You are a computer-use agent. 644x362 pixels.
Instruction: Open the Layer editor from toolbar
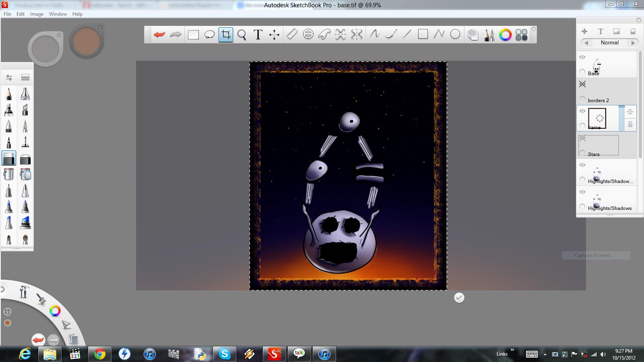[x=473, y=35]
